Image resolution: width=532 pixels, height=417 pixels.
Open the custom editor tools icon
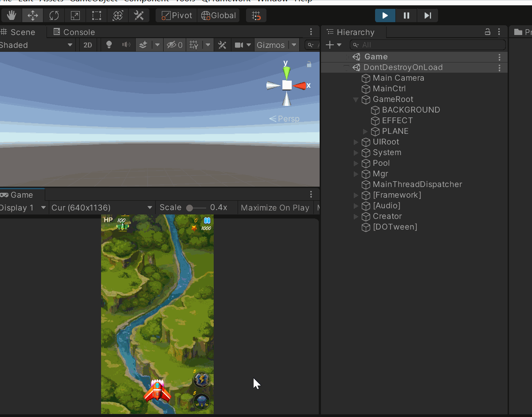tap(139, 16)
